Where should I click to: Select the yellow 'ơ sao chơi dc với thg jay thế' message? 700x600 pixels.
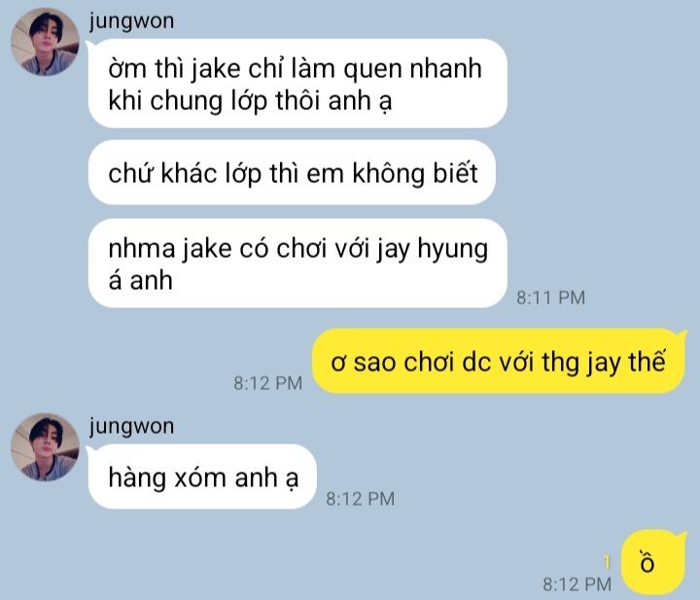[x=498, y=361]
